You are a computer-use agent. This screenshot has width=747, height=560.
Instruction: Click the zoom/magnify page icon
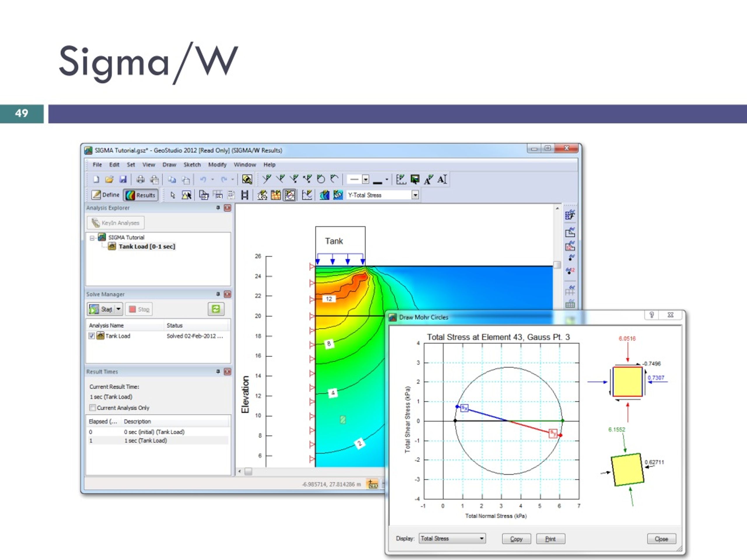(x=247, y=179)
